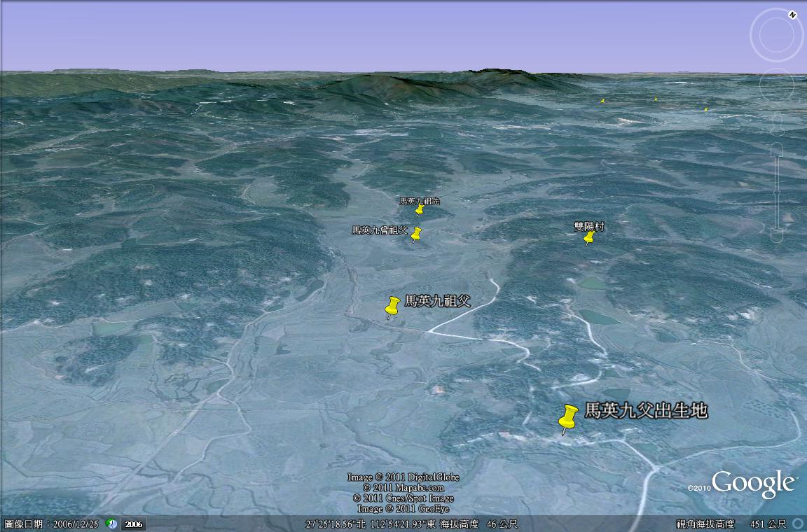Click the 雙陽村 placemark label
Image resolution: width=807 pixels, height=532 pixels.
tap(589, 226)
